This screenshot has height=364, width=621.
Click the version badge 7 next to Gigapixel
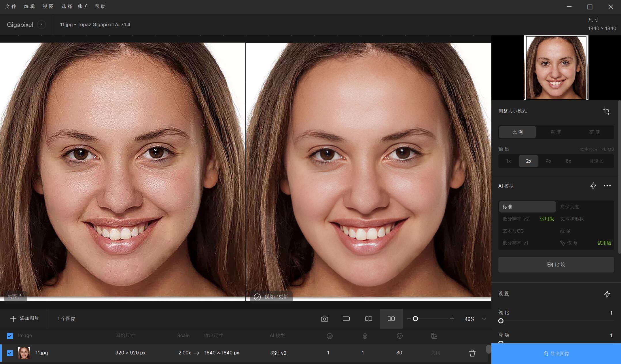pyautogui.click(x=41, y=24)
